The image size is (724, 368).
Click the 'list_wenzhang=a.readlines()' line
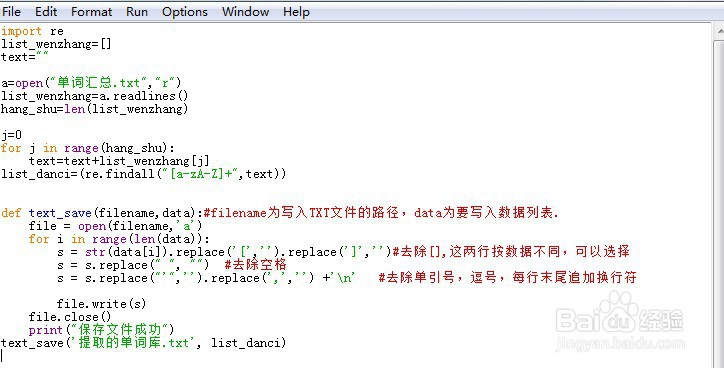95,96
